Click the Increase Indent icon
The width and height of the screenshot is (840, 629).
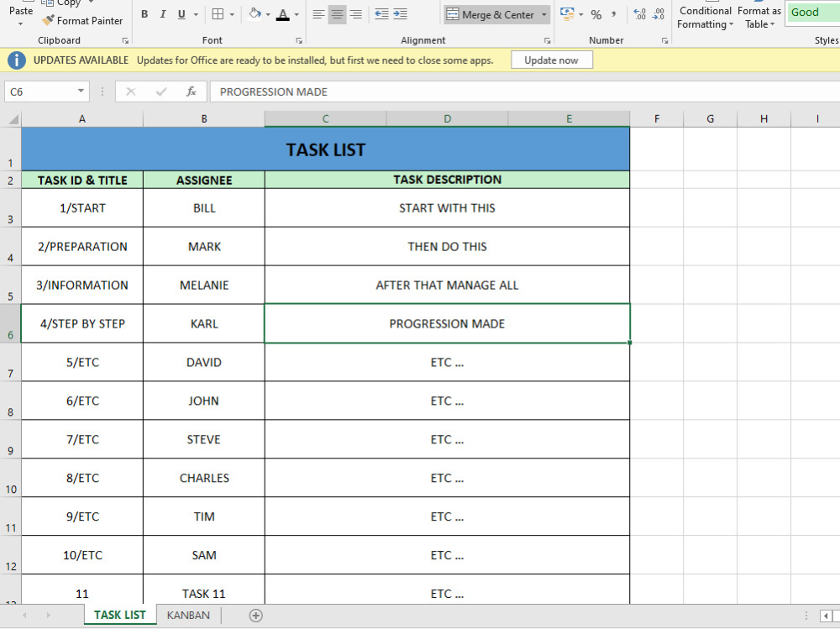(401, 14)
